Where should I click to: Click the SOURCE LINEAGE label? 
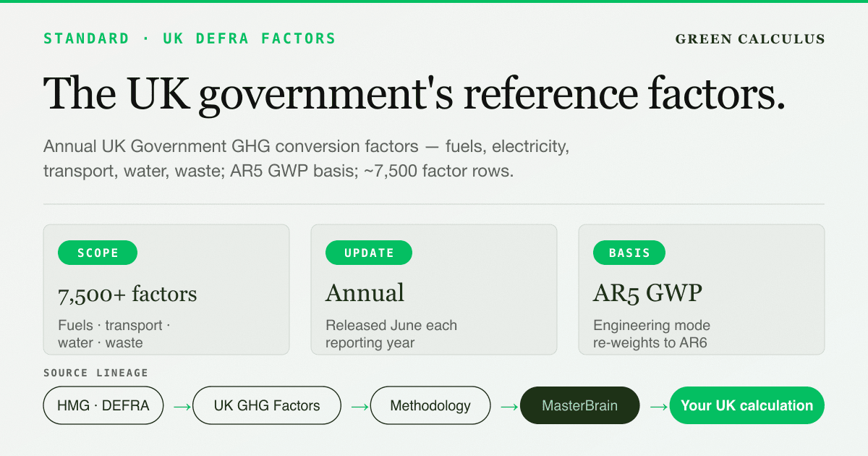[x=95, y=373]
